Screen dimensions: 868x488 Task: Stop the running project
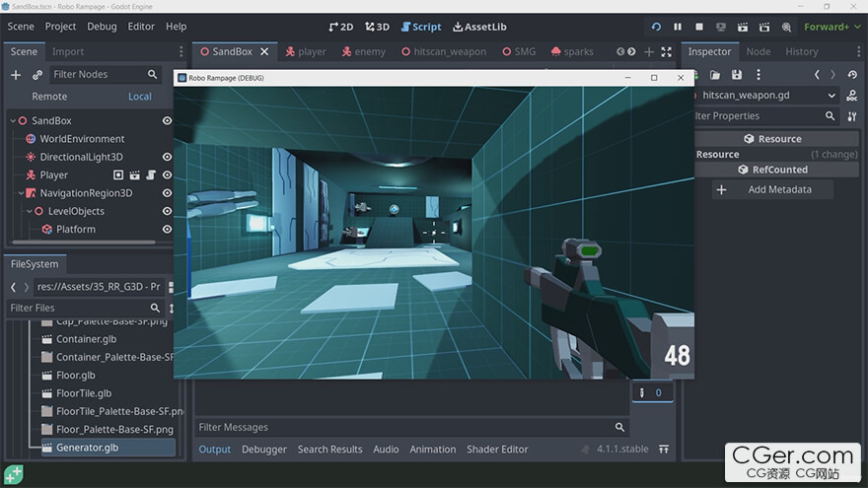tap(699, 27)
